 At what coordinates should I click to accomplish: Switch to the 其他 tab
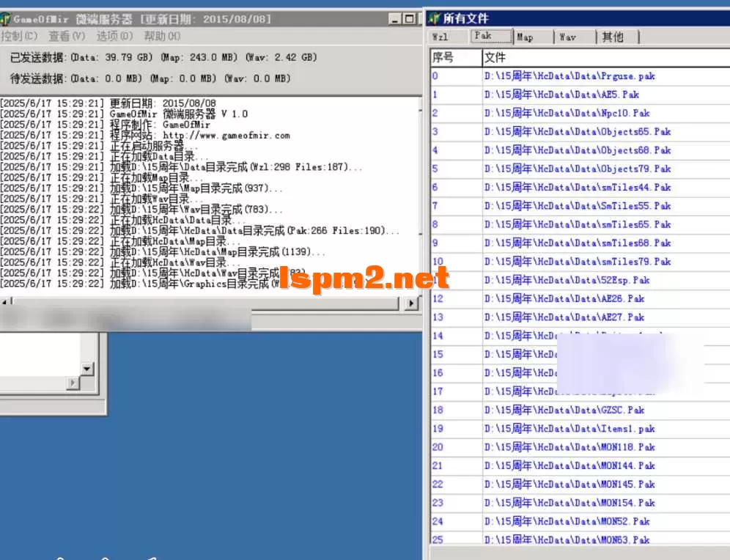[x=614, y=36]
